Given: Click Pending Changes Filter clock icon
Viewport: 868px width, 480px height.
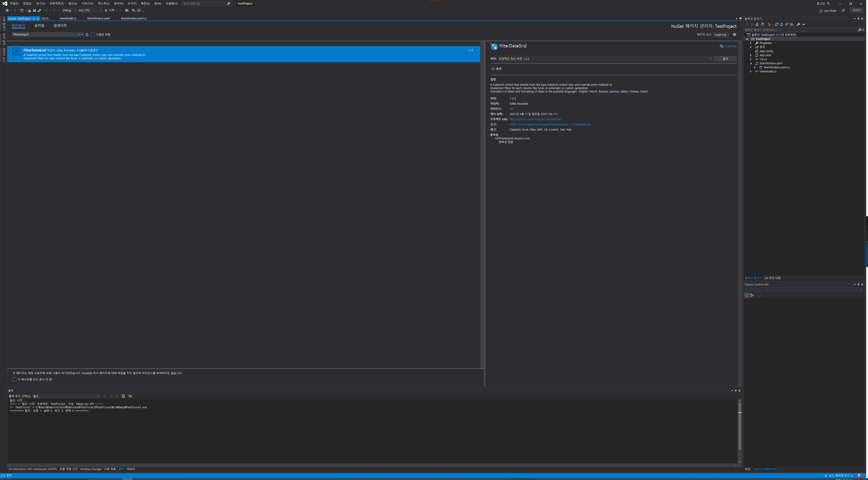Looking at the screenshot, I should (769, 24).
